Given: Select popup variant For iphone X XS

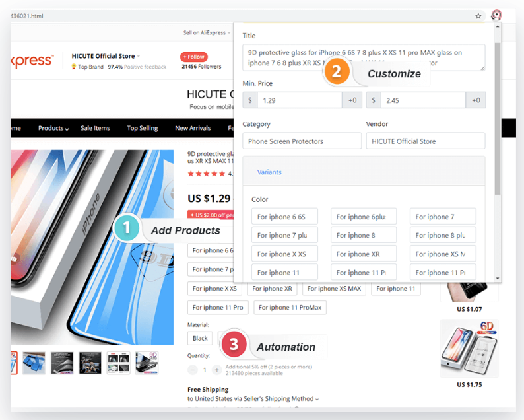Looking at the screenshot, I should click(x=284, y=254).
